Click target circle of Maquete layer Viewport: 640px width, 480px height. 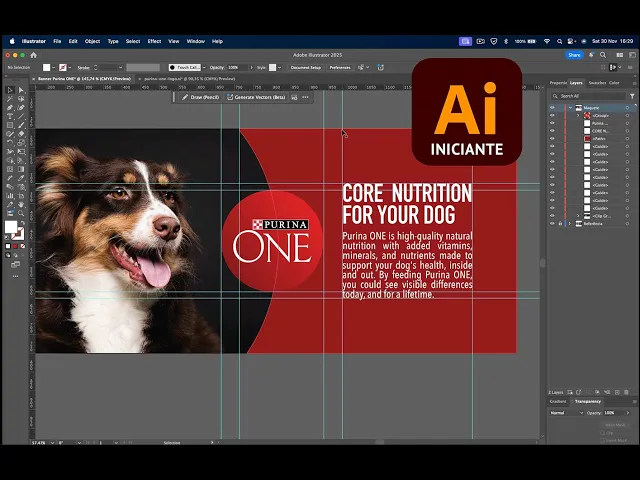coord(627,108)
